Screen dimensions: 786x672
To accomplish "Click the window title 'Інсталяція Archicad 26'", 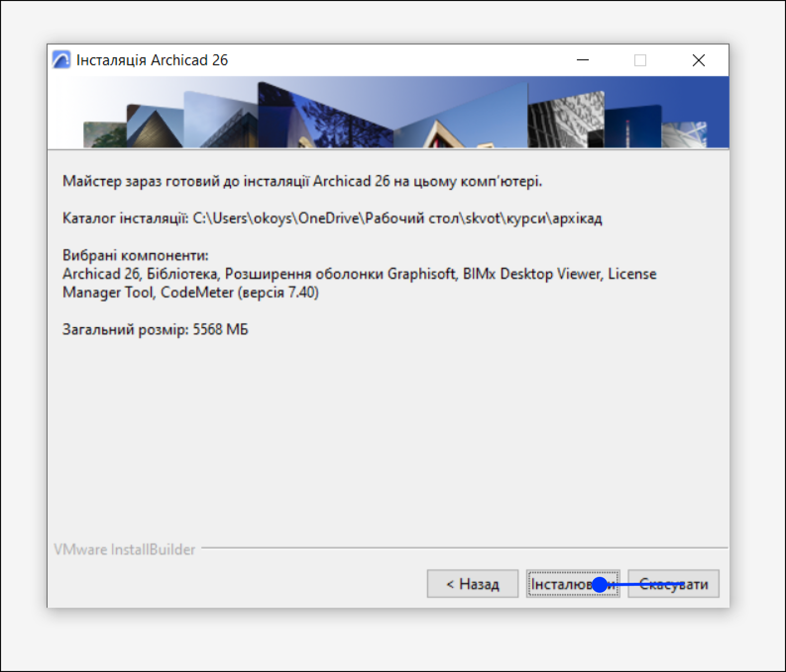I will [x=152, y=60].
